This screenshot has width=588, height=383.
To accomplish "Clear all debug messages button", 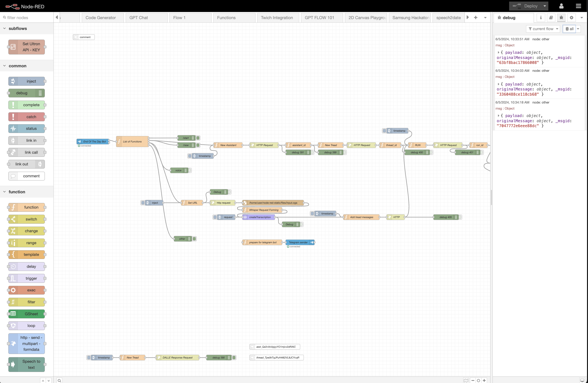I will coord(569,29).
